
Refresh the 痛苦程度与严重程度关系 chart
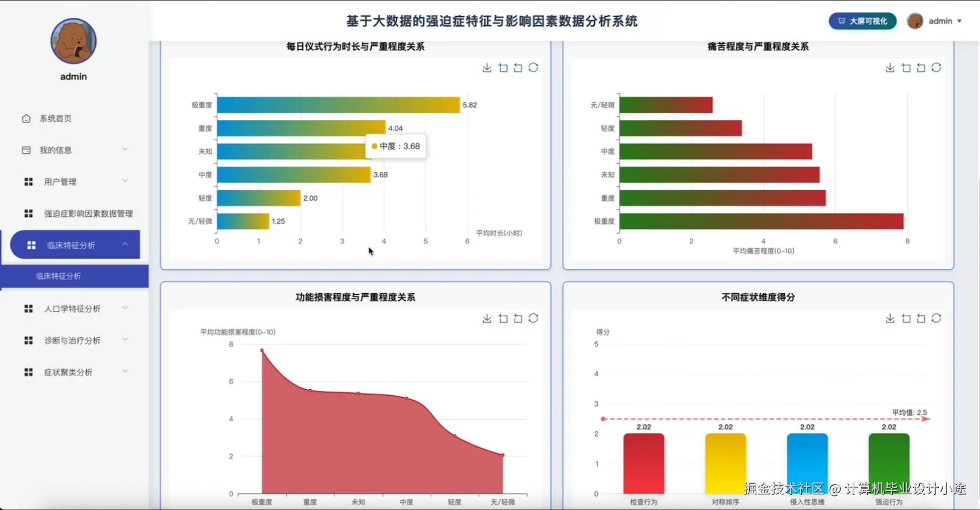click(x=937, y=67)
